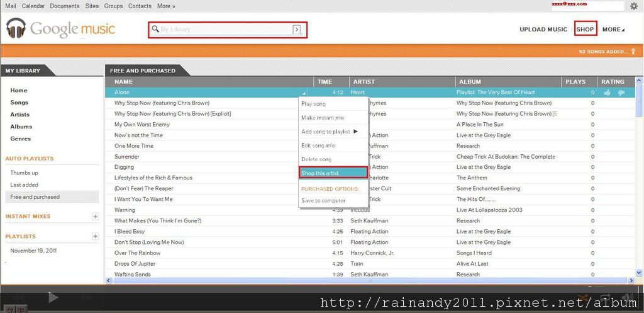The height and width of the screenshot is (313, 644).
Task: Click the upload arrow in orange bar
Action: (633, 52)
